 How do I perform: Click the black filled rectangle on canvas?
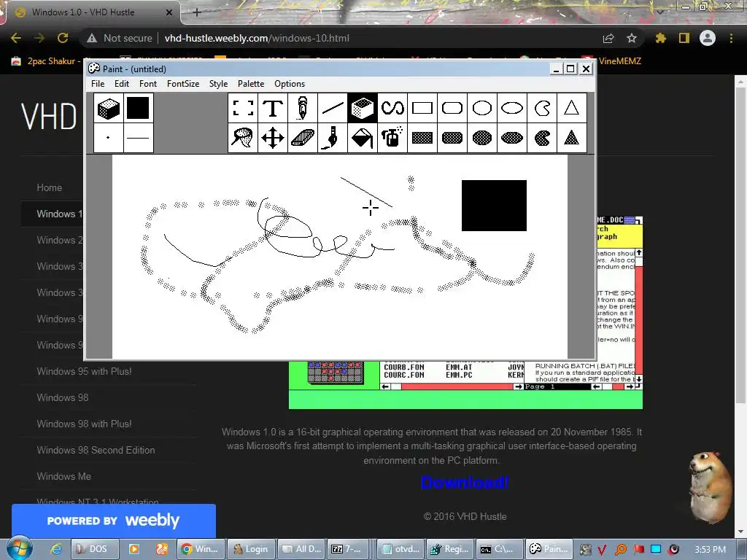(494, 206)
